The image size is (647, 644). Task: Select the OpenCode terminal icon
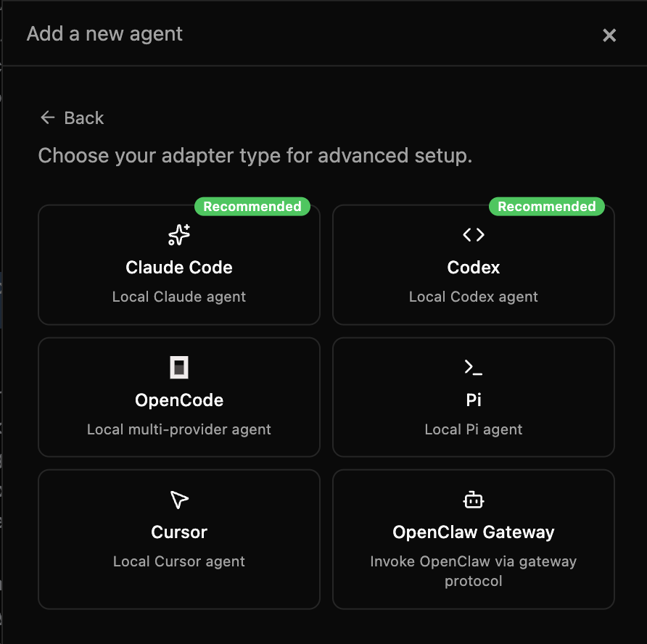(x=178, y=367)
